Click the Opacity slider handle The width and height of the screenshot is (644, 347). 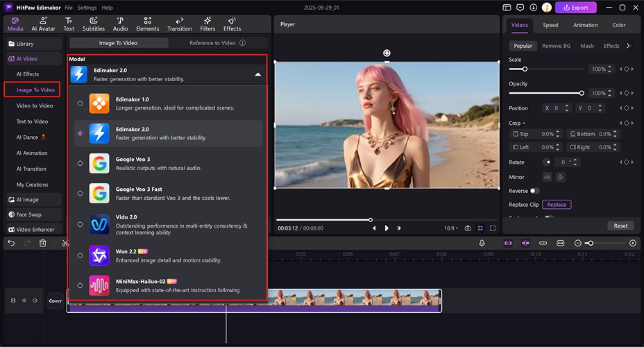[582, 93]
